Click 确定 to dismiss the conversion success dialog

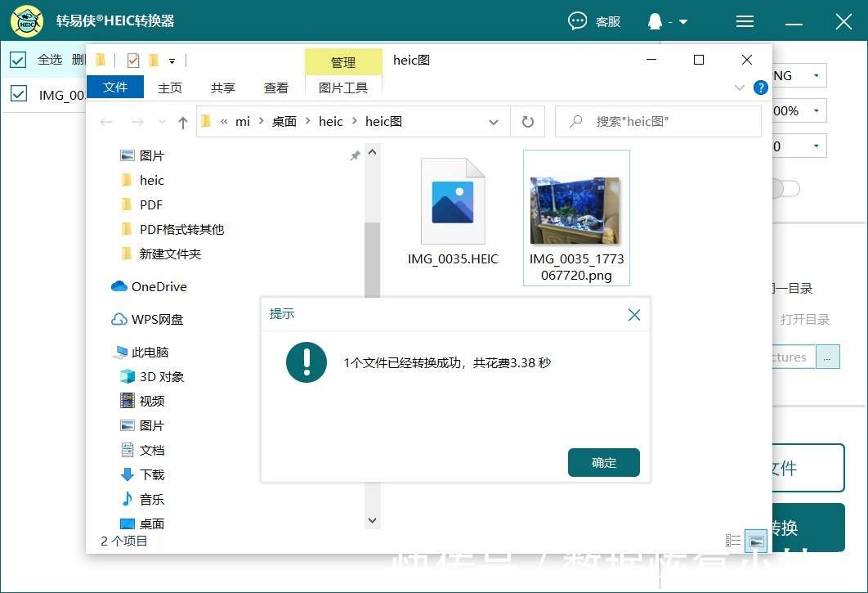point(603,462)
